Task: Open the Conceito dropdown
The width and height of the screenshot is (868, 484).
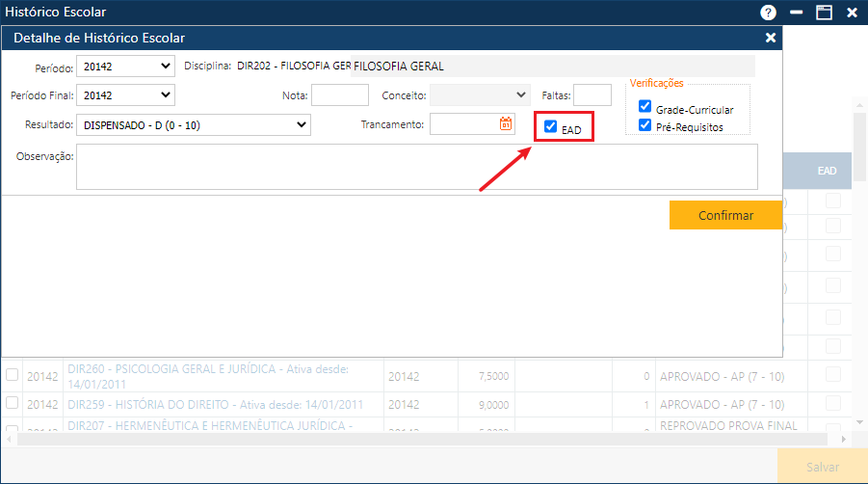Action: coord(480,94)
